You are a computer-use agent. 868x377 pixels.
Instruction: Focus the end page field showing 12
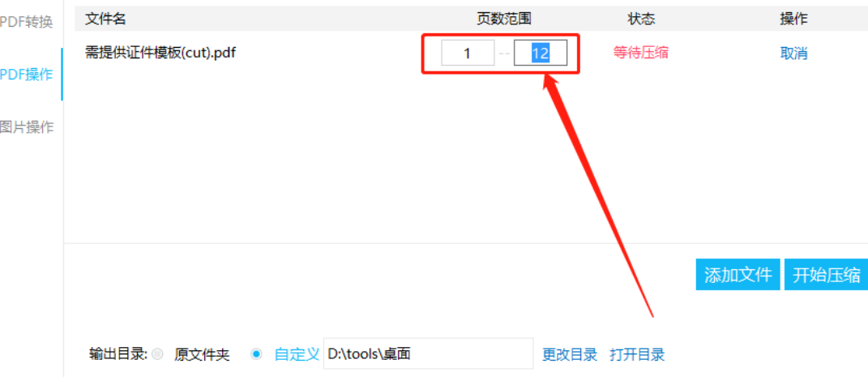(541, 54)
